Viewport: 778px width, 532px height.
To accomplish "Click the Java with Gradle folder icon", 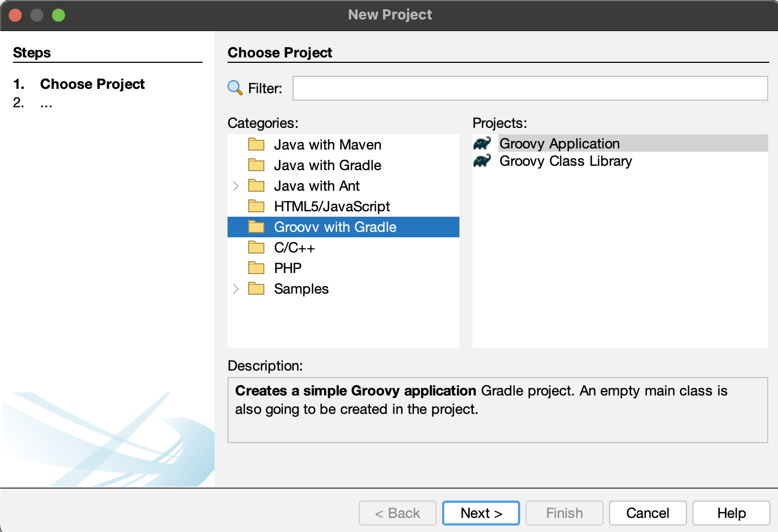I will point(256,165).
